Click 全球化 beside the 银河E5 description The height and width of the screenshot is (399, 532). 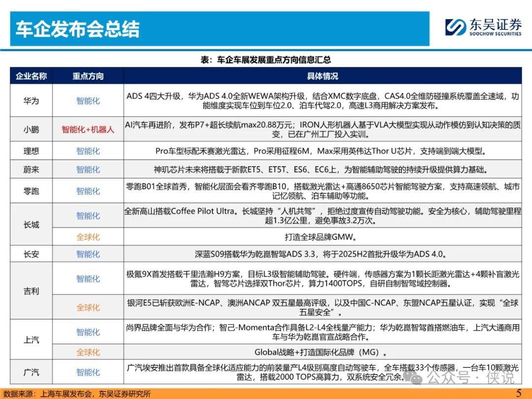88,307
